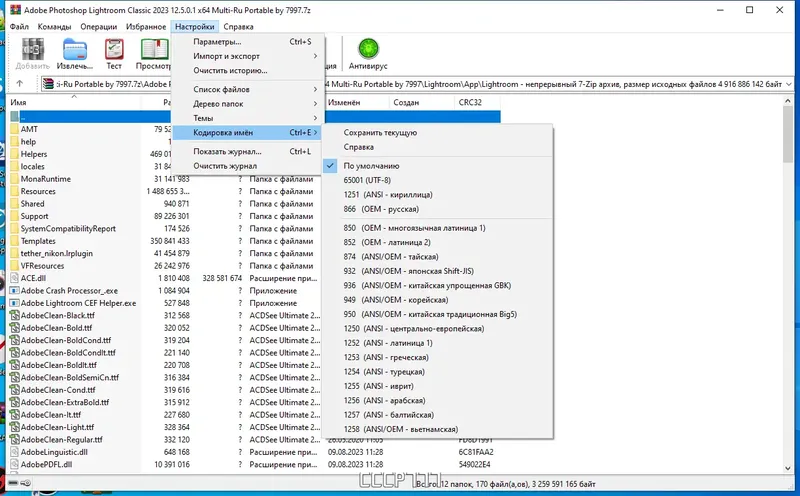Click the up-folder arrow beside address bar
Viewport: 800px width, 496px height.
(x=19, y=84)
